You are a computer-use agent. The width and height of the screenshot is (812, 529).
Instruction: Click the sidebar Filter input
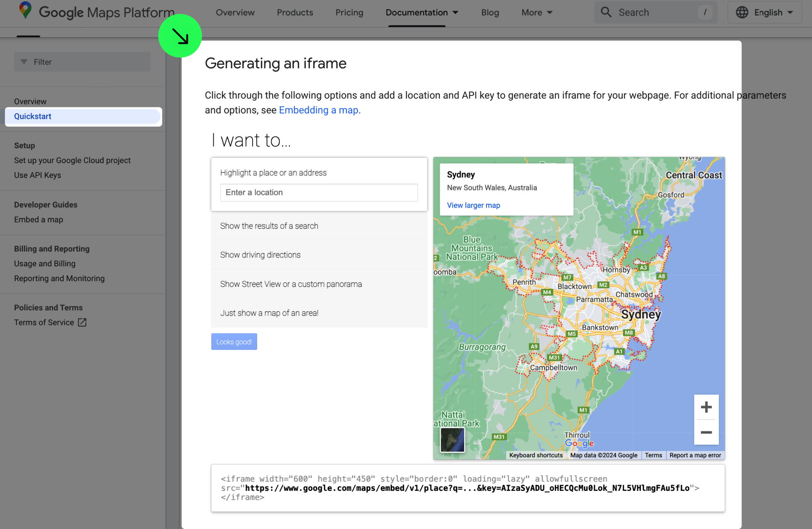tap(82, 62)
